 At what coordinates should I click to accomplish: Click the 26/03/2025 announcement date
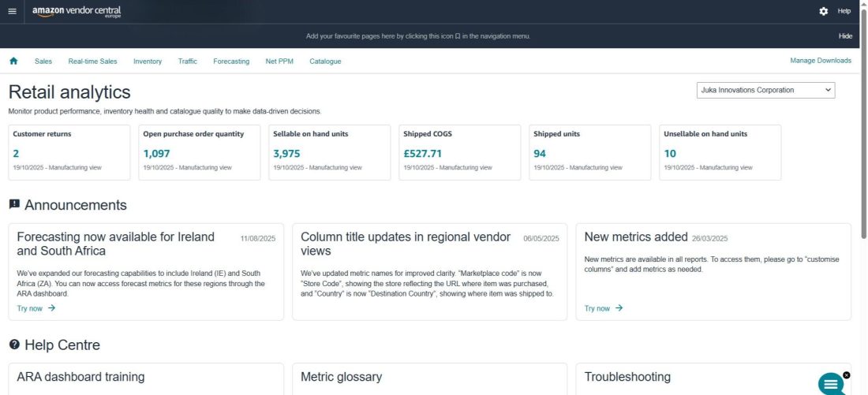tap(709, 239)
